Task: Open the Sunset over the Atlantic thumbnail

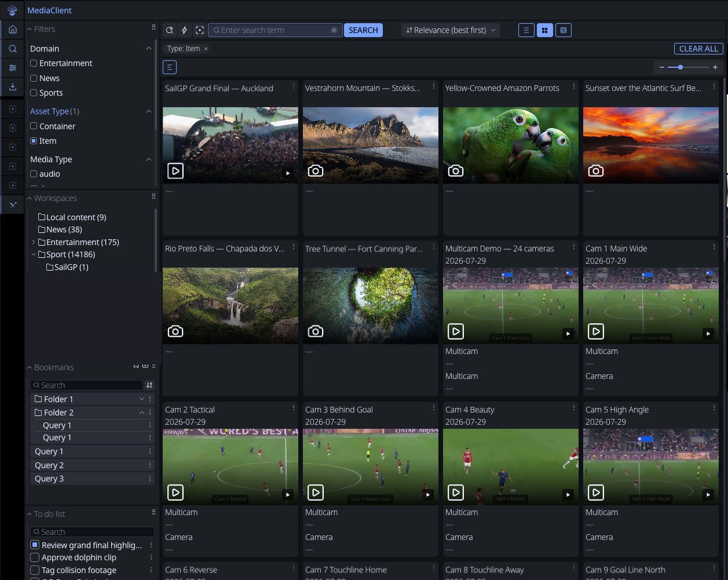Action: (x=651, y=145)
